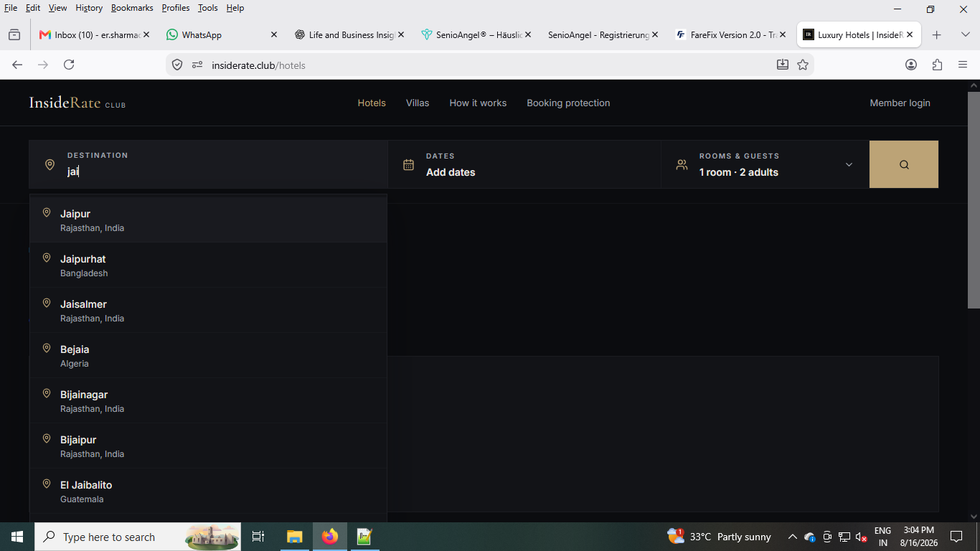Screen dimensions: 980x551
Task: Reload the page with the refresh icon
Action: [69, 65]
